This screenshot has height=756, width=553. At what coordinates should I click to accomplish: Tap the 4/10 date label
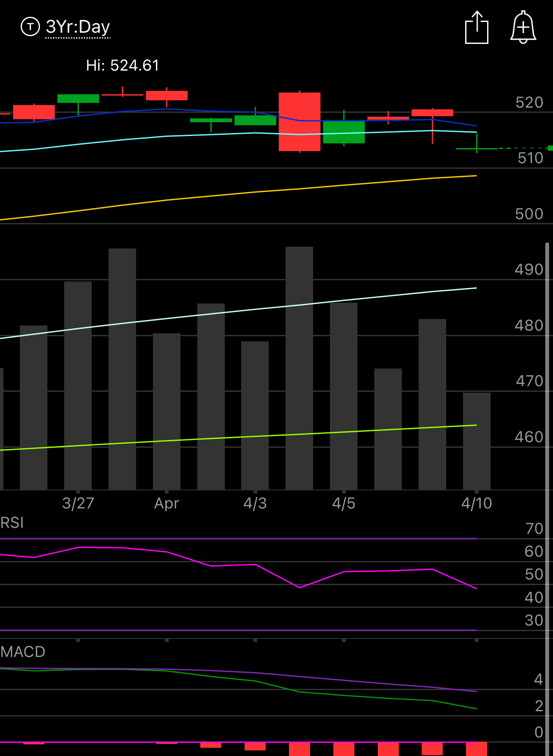click(476, 503)
